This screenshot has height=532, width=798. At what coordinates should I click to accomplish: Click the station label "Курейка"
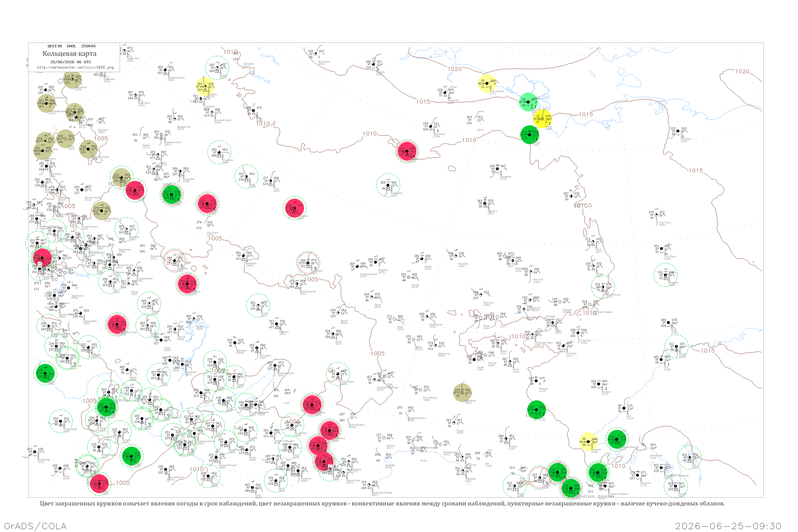tap(212, 95)
